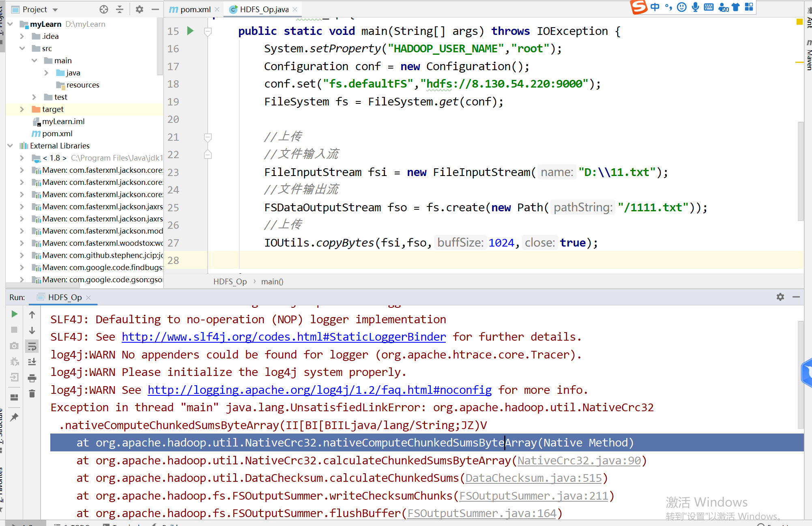Expand the .idea folder

point(22,36)
